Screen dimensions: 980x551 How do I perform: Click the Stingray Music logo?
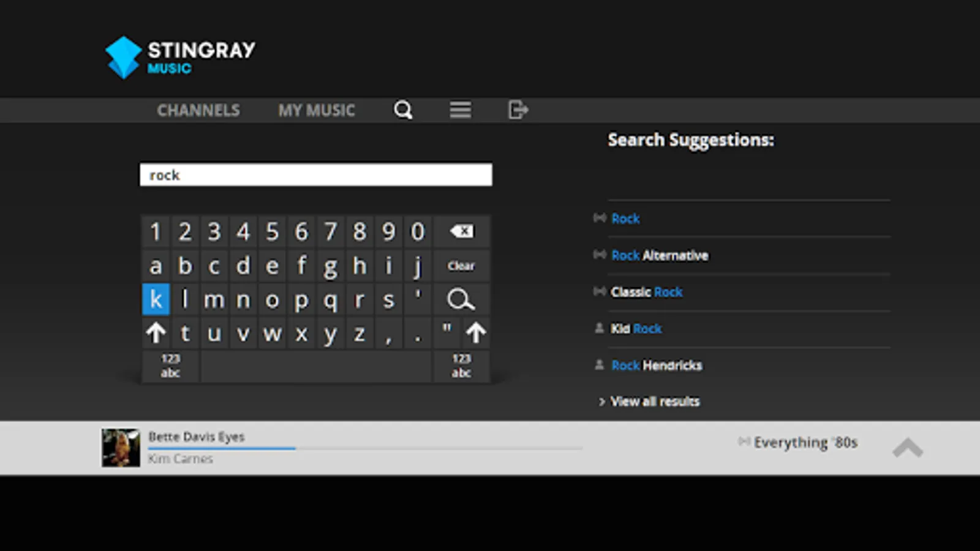pos(180,58)
